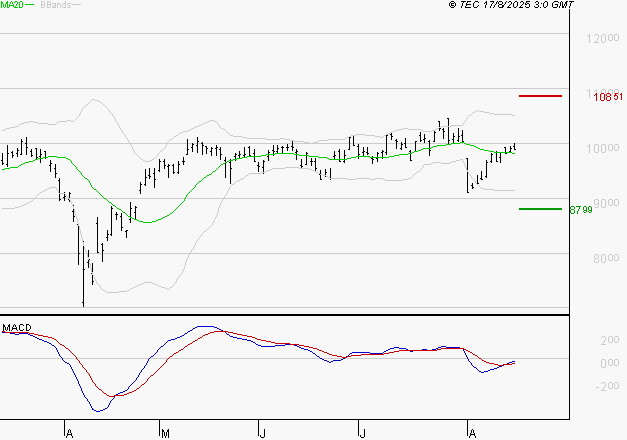Click the first A month marker on time axis
This screenshot has width=627, height=440.
tap(67, 432)
